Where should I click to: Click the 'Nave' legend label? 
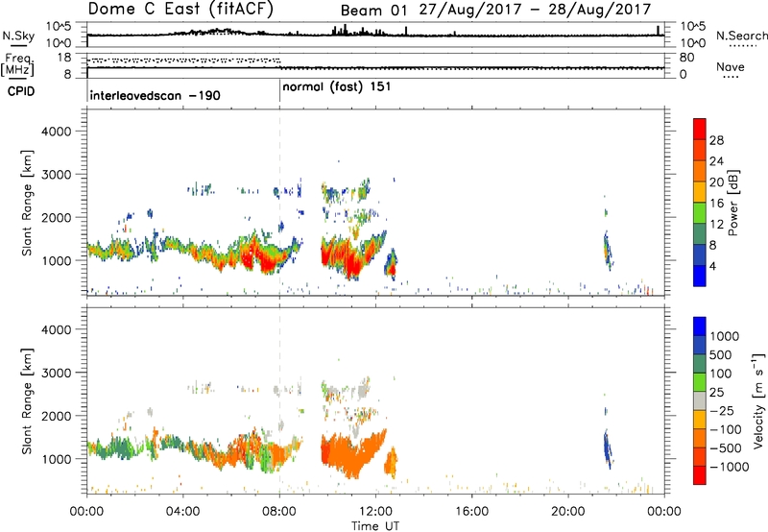(731, 66)
